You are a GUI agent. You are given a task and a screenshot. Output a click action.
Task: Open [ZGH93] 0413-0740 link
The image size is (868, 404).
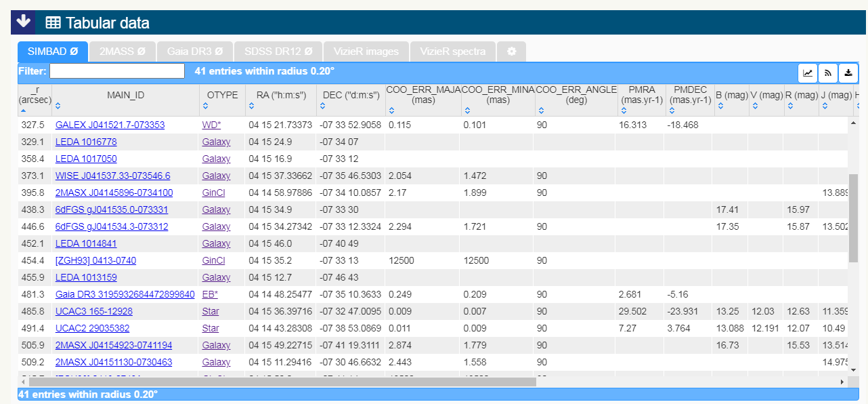pyautogui.click(x=95, y=260)
